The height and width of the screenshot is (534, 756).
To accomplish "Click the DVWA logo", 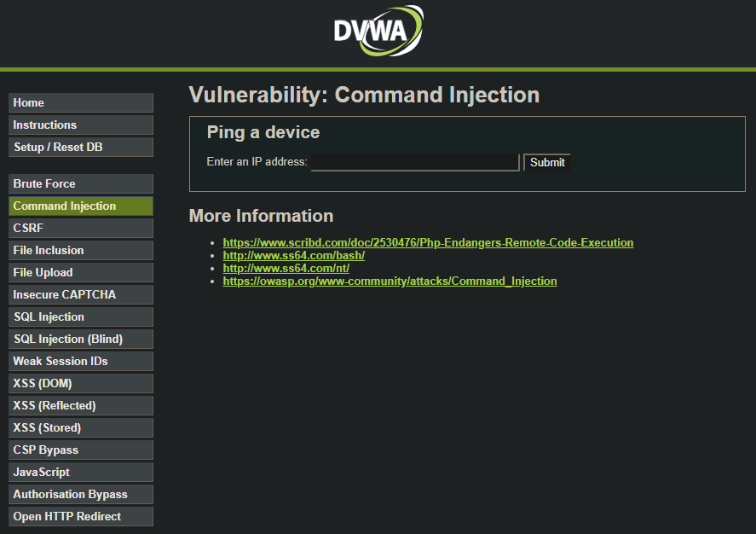I will coord(378,31).
